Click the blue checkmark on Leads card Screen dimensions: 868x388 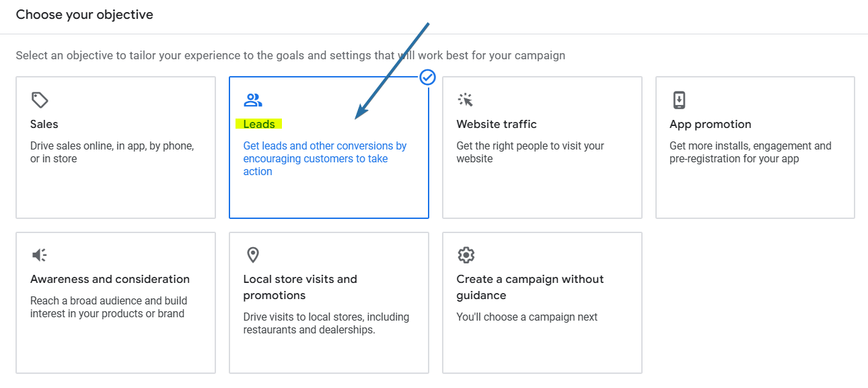[x=427, y=78]
